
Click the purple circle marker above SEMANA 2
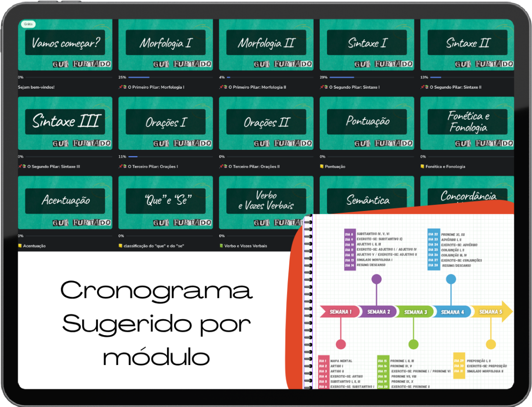click(376, 280)
